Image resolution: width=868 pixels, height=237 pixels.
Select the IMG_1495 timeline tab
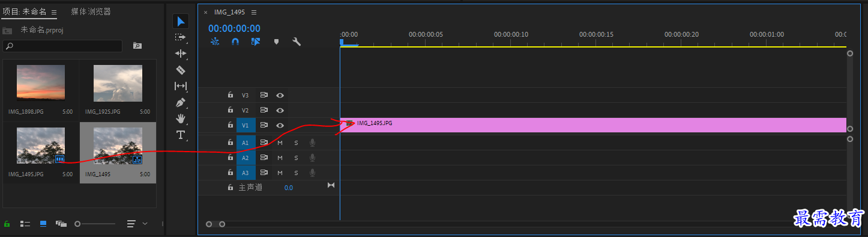point(229,12)
